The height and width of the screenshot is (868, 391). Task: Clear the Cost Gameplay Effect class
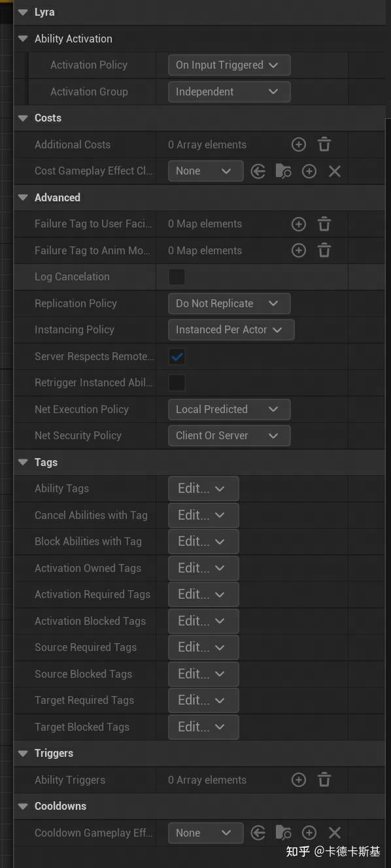click(334, 171)
